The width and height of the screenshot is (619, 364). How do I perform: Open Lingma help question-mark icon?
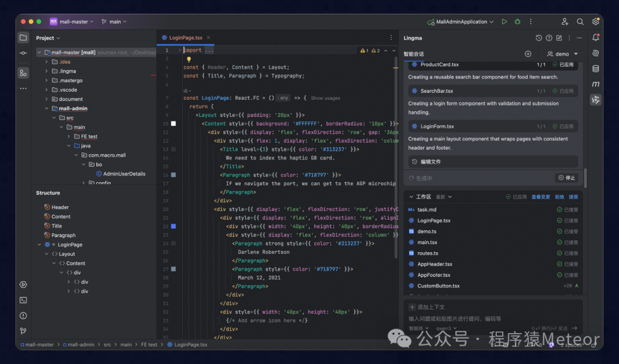point(549,38)
